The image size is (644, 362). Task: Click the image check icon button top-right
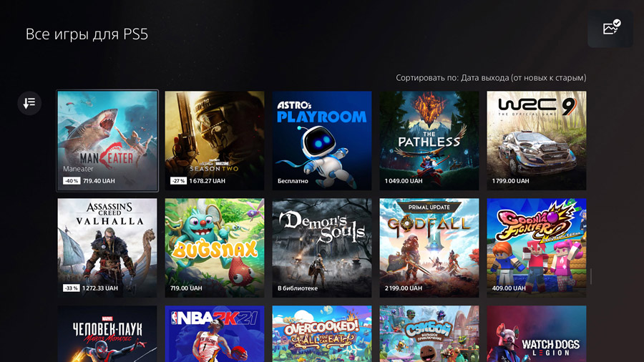point(610,29)
